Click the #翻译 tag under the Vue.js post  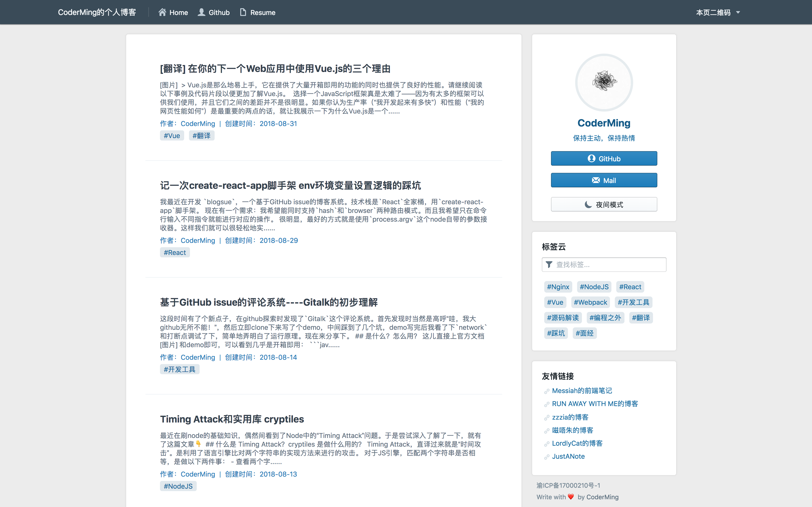point(201,136)
